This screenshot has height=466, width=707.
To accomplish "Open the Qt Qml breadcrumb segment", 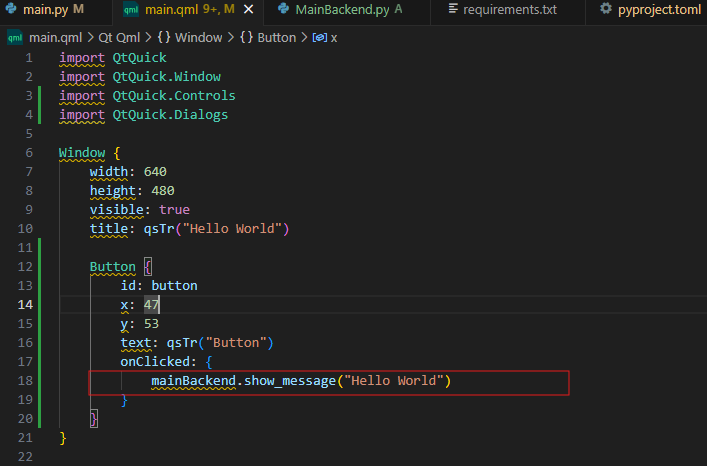I will tap(119, 38).
